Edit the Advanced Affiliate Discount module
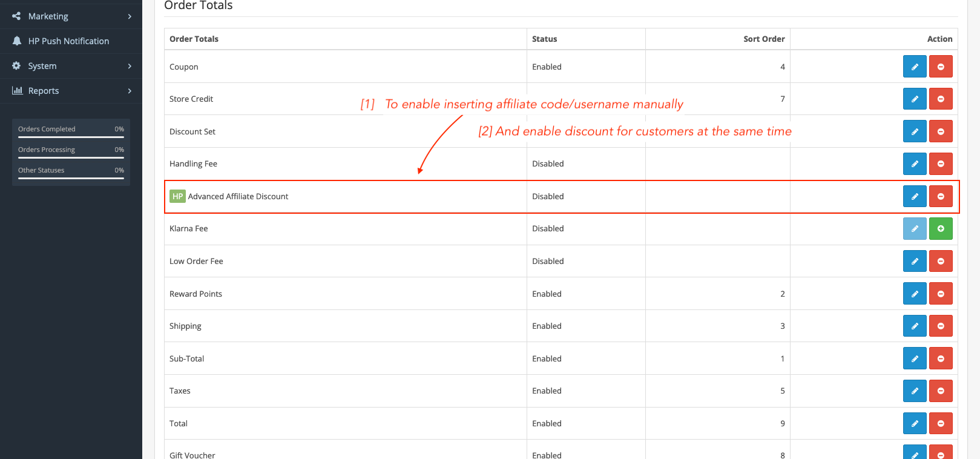Screen dimensions: 980x459 tap(914, 196)
